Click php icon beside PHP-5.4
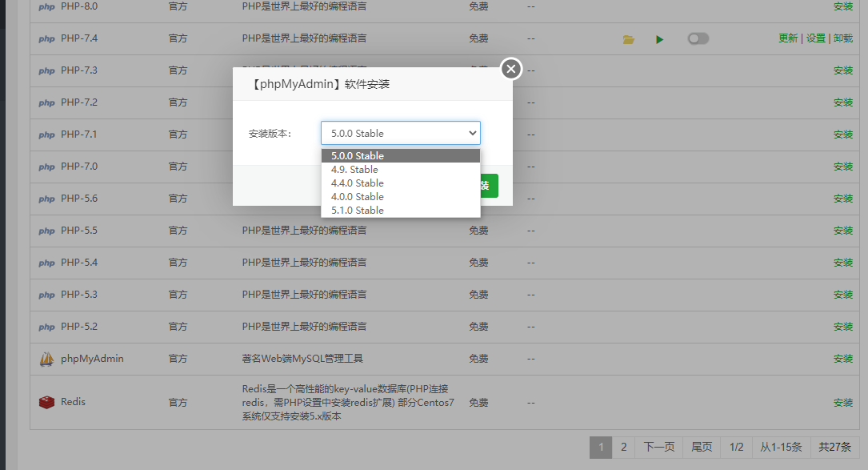The width and height of the screenshot is (868, 470). coord(46,263)
